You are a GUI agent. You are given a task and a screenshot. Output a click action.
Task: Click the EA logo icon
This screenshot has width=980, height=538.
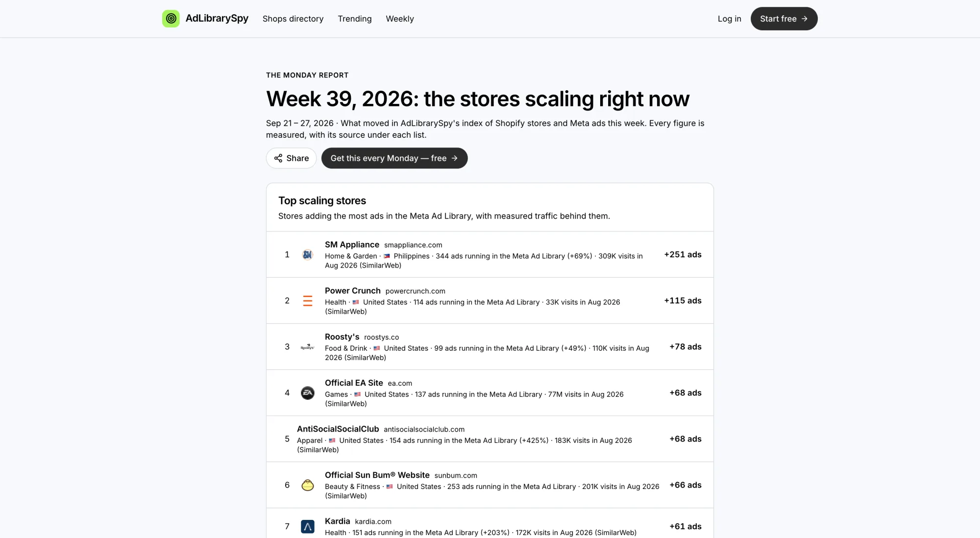pos(307,393)
